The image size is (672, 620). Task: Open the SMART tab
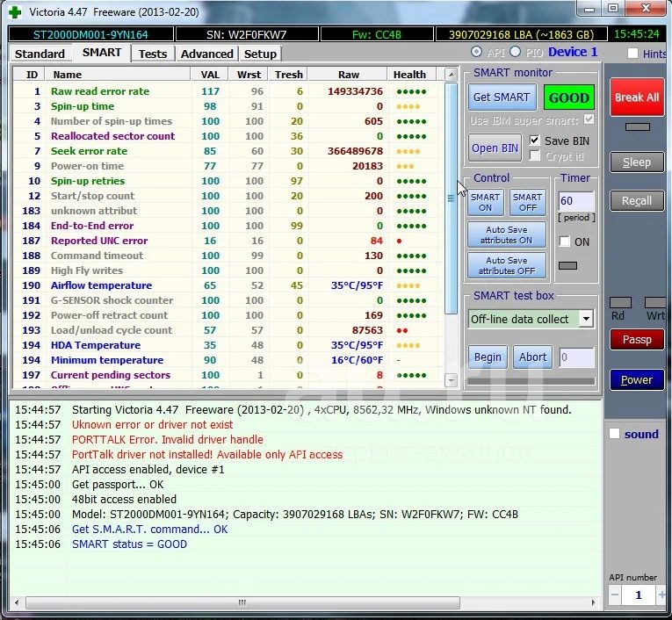click(102, 53)
